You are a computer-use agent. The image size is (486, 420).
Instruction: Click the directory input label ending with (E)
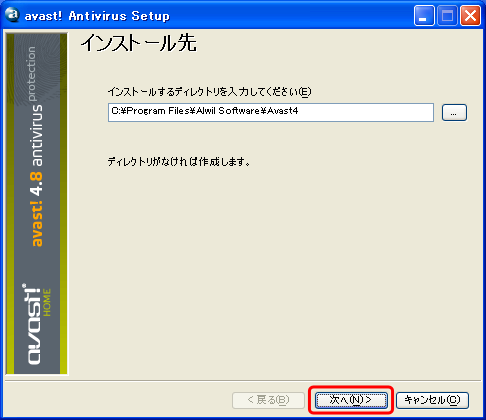(x=209, y=92)
